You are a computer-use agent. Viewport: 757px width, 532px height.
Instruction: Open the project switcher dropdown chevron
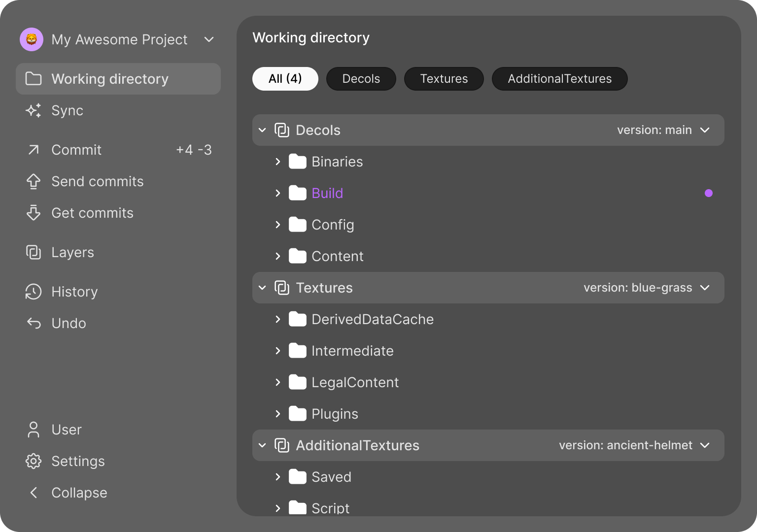(x=209, y=39)
